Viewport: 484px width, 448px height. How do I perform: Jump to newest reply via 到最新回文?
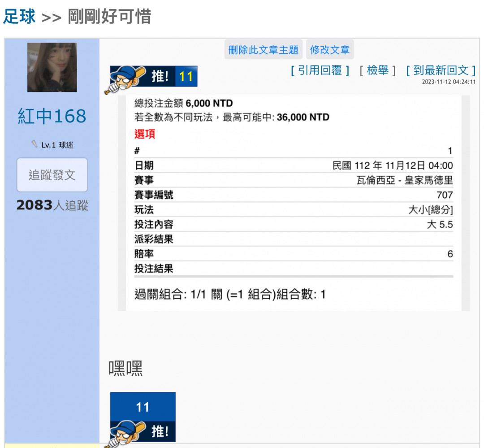(441, 70)
